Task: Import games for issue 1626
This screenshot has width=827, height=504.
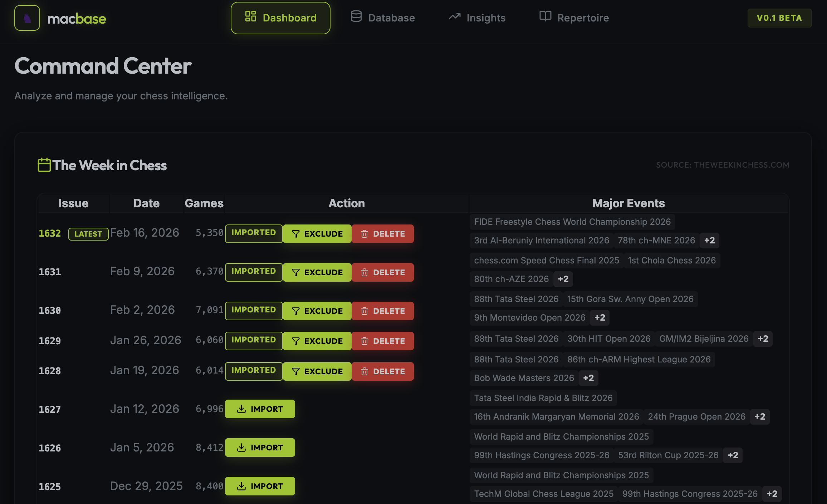Action: 260,447
